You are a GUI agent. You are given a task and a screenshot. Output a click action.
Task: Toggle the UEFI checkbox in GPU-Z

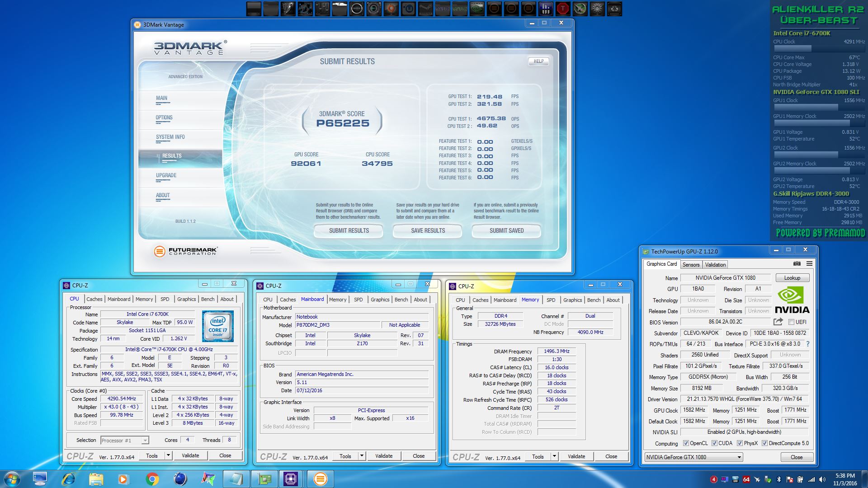point(791,322)
